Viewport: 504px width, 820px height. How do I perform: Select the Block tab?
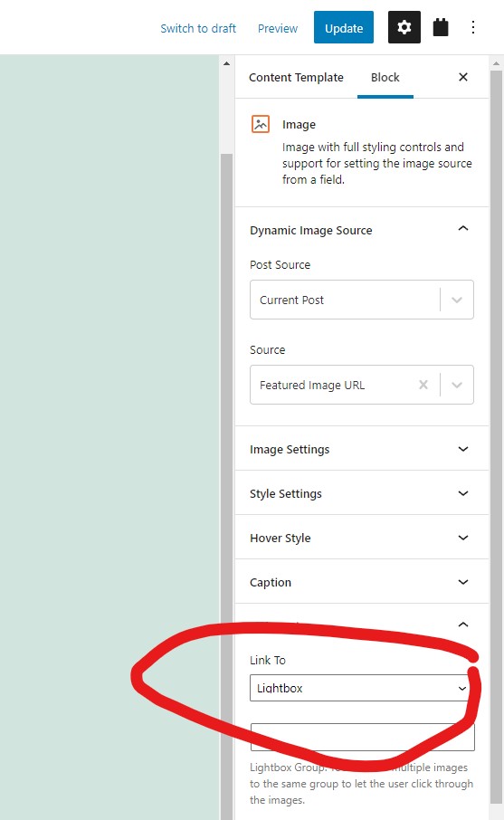pos(385,78)
